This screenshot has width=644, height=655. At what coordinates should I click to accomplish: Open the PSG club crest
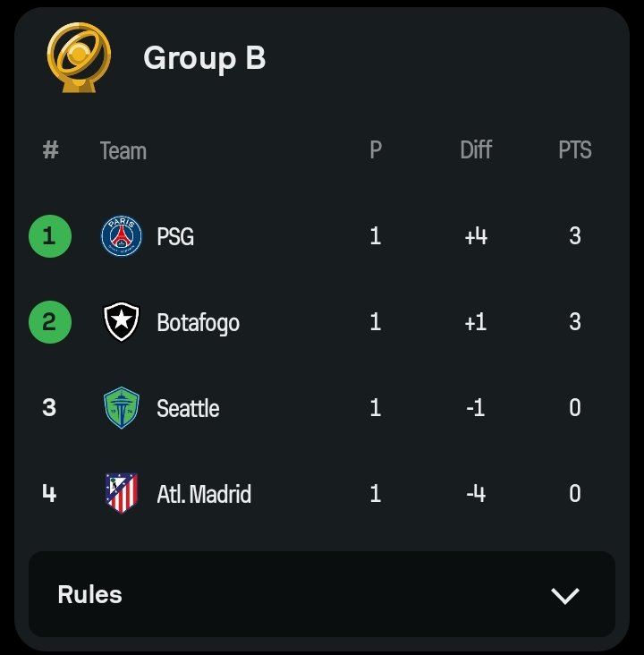[x=121, y=236]
